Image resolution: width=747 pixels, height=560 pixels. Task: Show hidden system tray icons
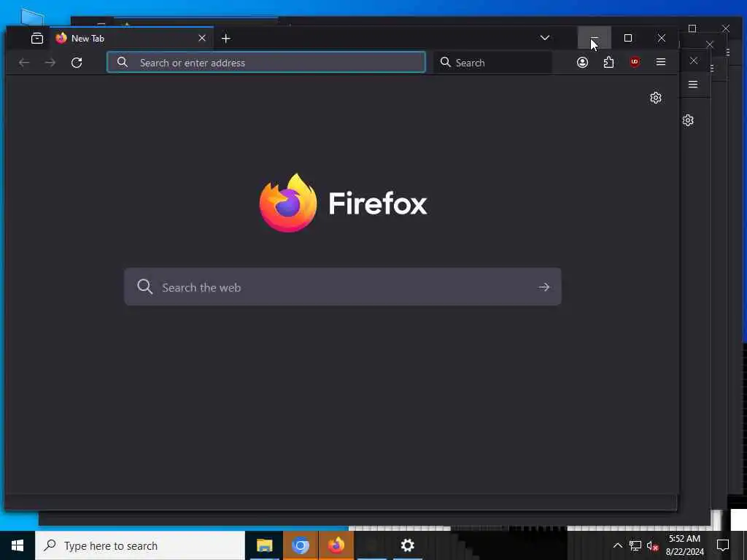[x=617, y=545]
